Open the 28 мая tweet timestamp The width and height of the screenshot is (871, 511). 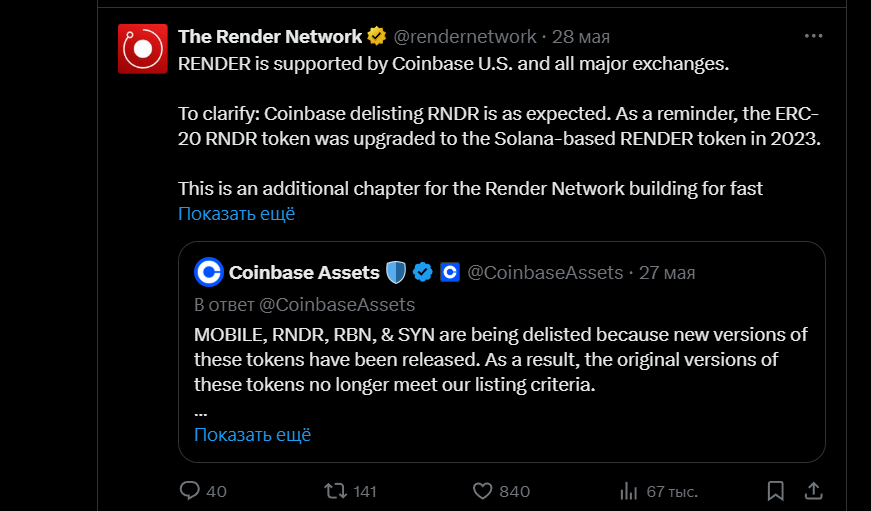coord(581,37)
